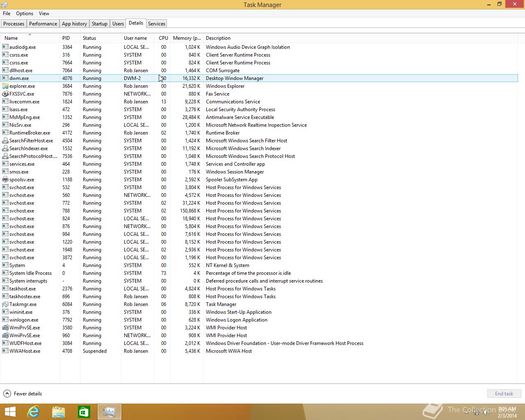The image size is (525, 420).
Task: Click the End task button
Action: pos(504,394)
